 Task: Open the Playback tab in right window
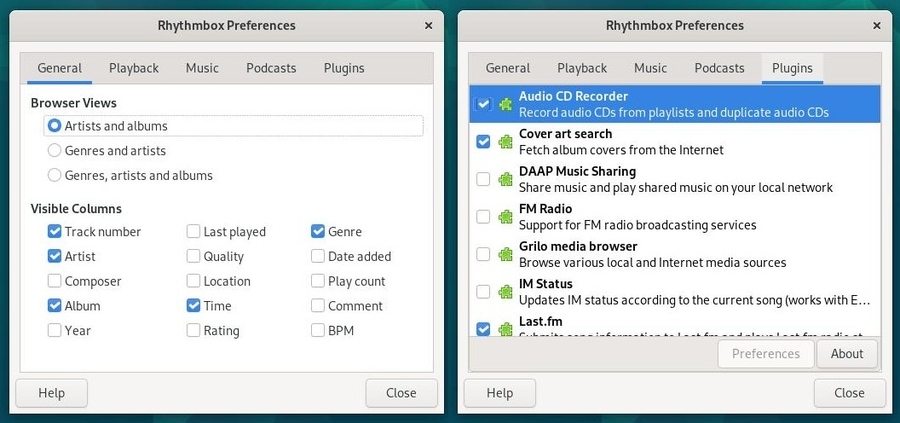[582, 68]
